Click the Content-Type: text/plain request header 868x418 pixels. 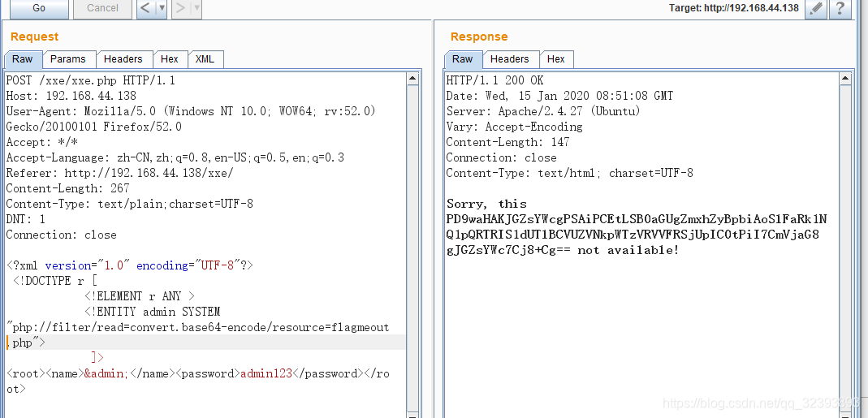click(130, 205)
